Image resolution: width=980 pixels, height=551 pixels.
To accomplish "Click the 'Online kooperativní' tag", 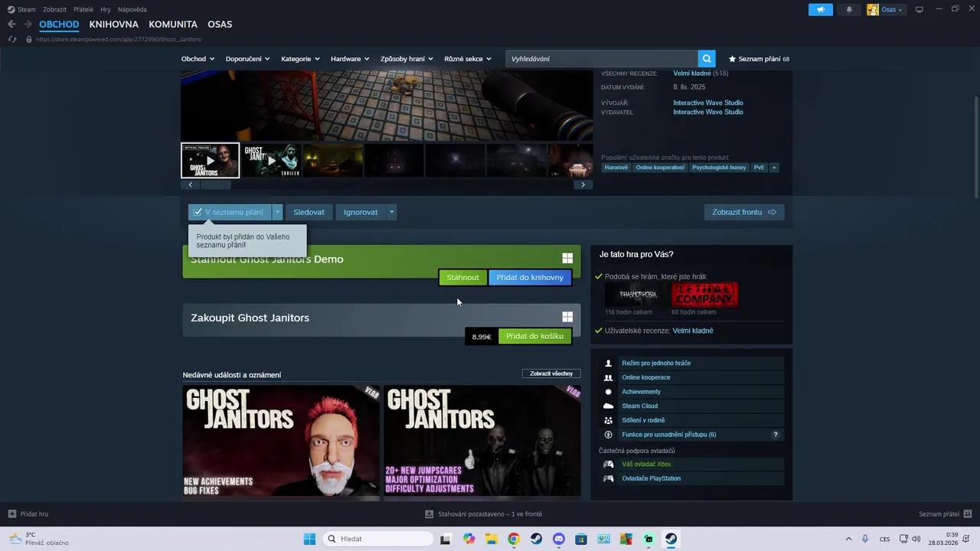I will (660, 168).
